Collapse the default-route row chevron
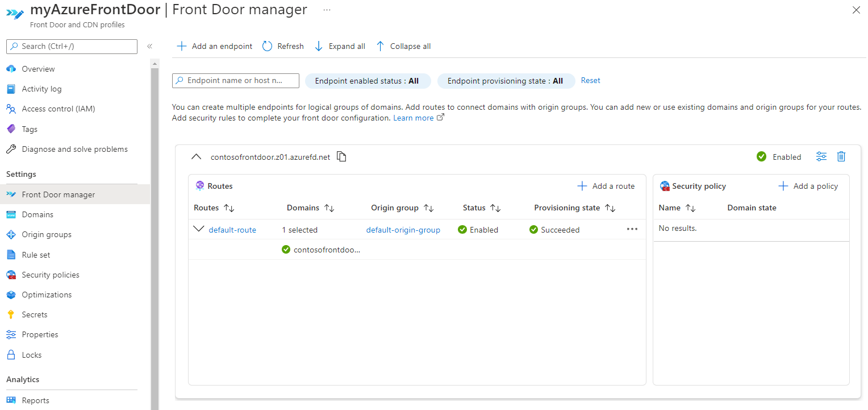Image resolution: width=868 pixels, height=410 pixels. pyautogui.click(x=198, y=229)
